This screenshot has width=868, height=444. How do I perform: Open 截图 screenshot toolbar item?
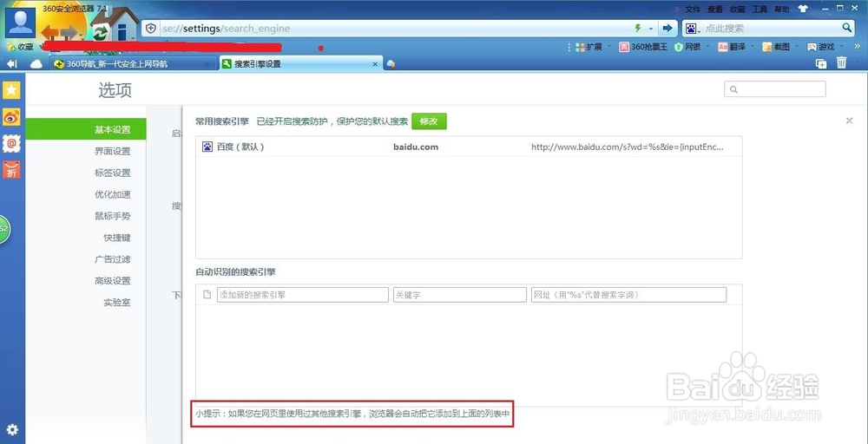click(x=775, y=47)
